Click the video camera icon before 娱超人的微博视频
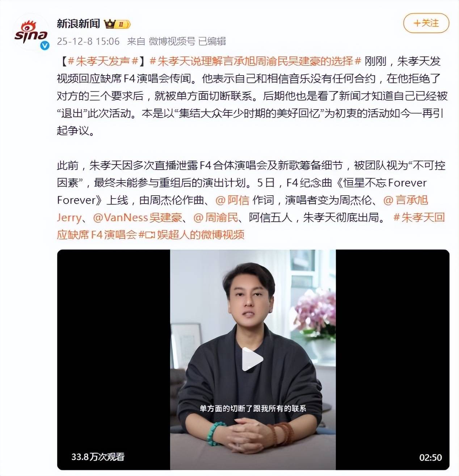The width and height of the screenshot is (459, 476). (150, 235)
